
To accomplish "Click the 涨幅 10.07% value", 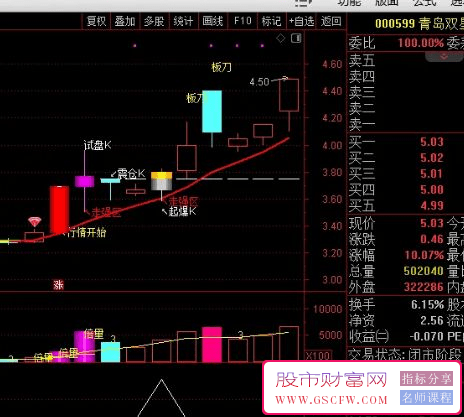I will coord(424,255).
